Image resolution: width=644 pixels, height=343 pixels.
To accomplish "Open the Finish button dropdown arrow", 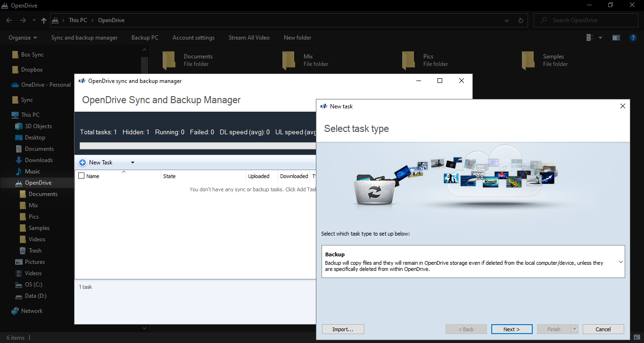I will pyautogui.click(x=575, y=329).
